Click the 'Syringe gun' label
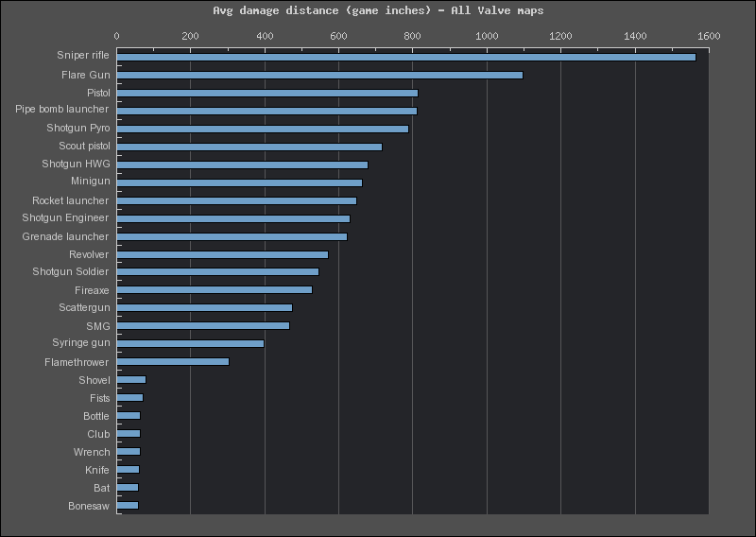756x537 pixels. [x=81, y=342]
